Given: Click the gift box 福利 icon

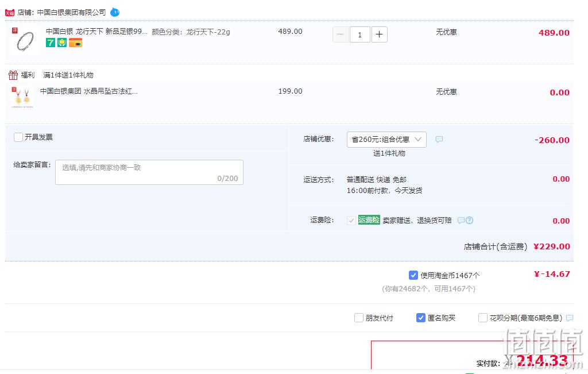Looking at the screenshot, I should [x=13, y=75].
